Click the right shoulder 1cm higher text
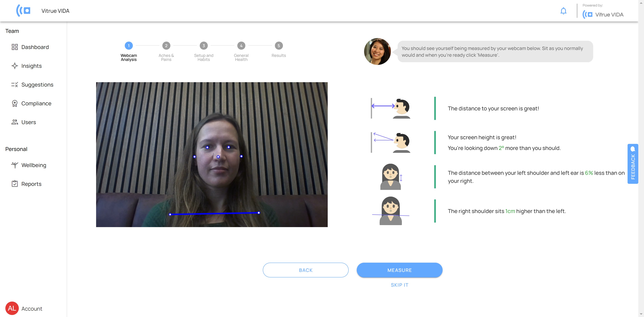 pyautogui.click(x=506, y=211)
